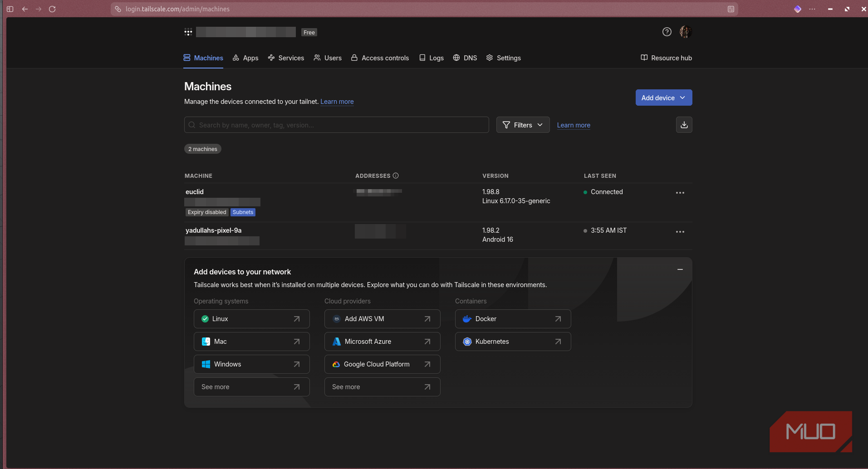
Task: Click the Linux green checkmark icon
Action: coord(205,319)
